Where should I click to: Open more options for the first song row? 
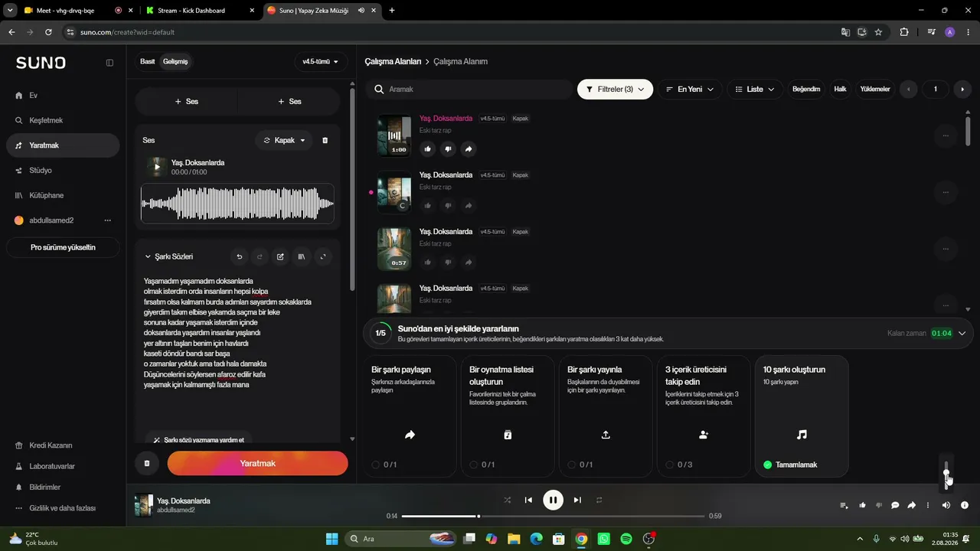pos(946,135)
